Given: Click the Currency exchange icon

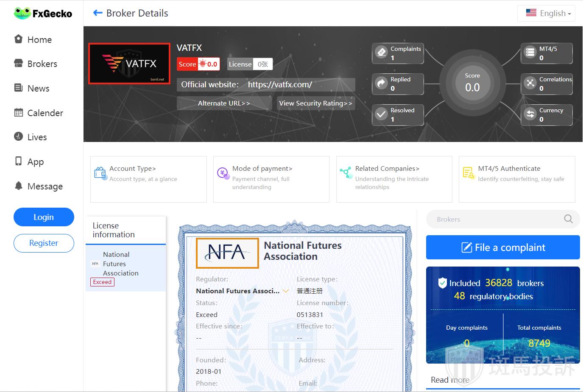Looking at the screenshot, I should pos(530,114).
